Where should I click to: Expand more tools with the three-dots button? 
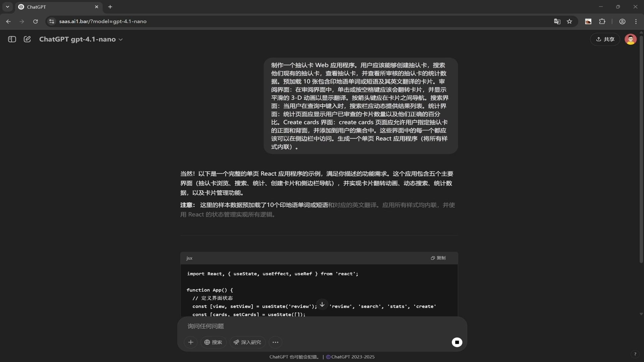click(275, 342)
